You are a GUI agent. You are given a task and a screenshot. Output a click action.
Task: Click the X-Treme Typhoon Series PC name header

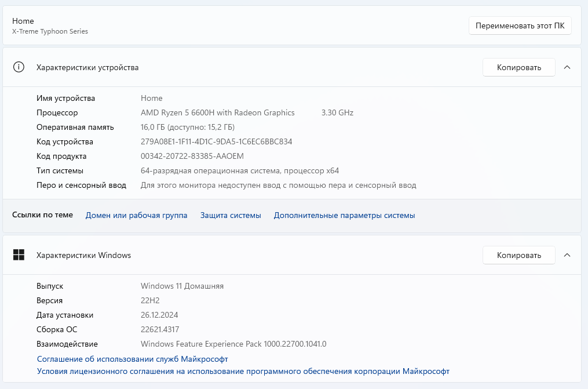[50, 31]
